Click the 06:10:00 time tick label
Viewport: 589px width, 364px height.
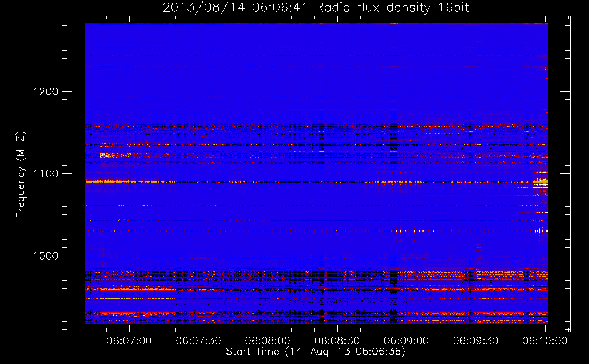click(545, 341)
